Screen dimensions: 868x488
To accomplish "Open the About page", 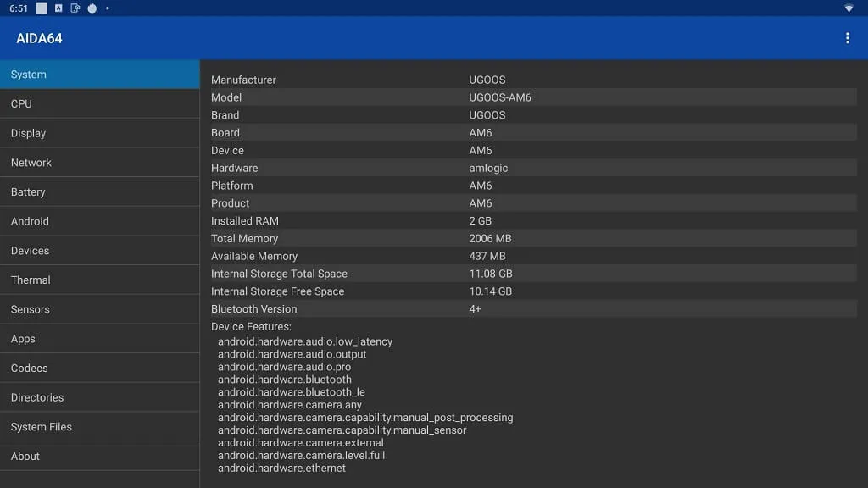I will (x=99, y=456).
